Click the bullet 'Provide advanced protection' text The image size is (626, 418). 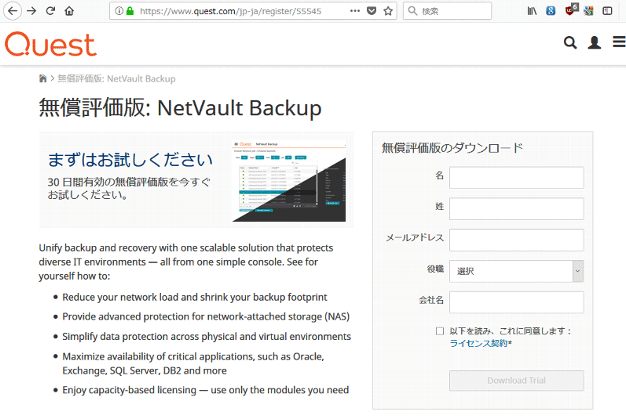[x=206, y=317]
